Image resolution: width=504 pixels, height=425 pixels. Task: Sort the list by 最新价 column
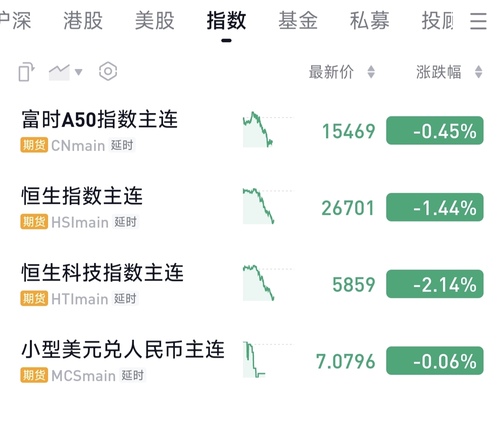pyautogui.click(x=341, y=72)
